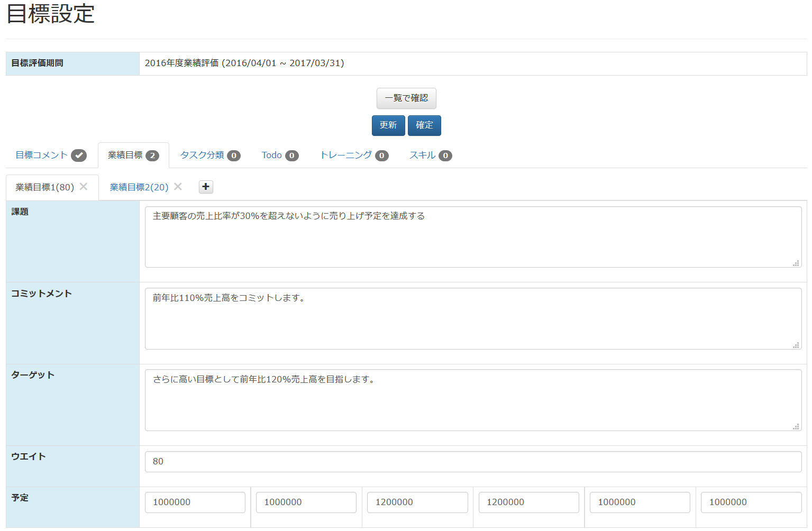Click the checkmark badge next to 目標コメント

pyautogui.click(x=79, y=155)
